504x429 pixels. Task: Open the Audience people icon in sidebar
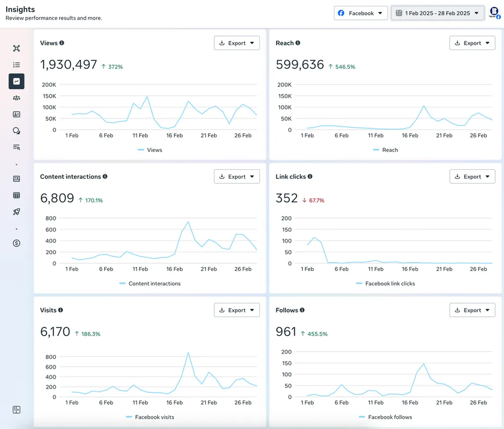(x=16, y=98)
